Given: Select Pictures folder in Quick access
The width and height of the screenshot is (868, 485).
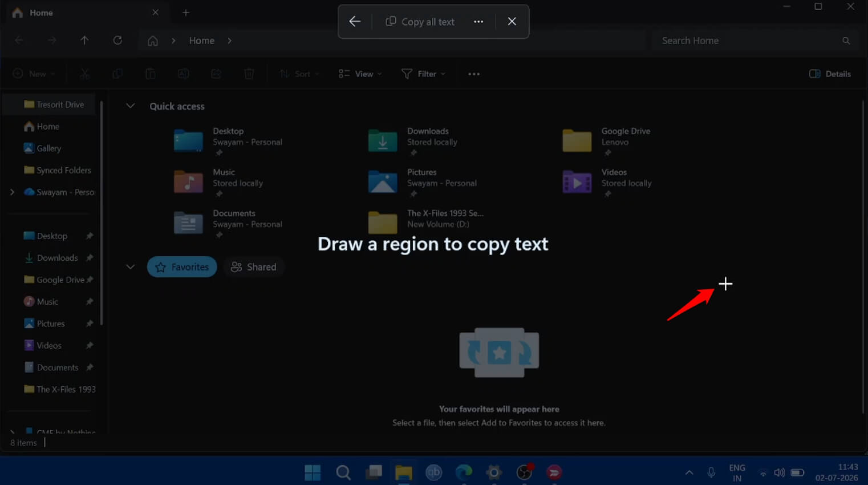Looking at the screenshot, I should [x=422, y=182].
